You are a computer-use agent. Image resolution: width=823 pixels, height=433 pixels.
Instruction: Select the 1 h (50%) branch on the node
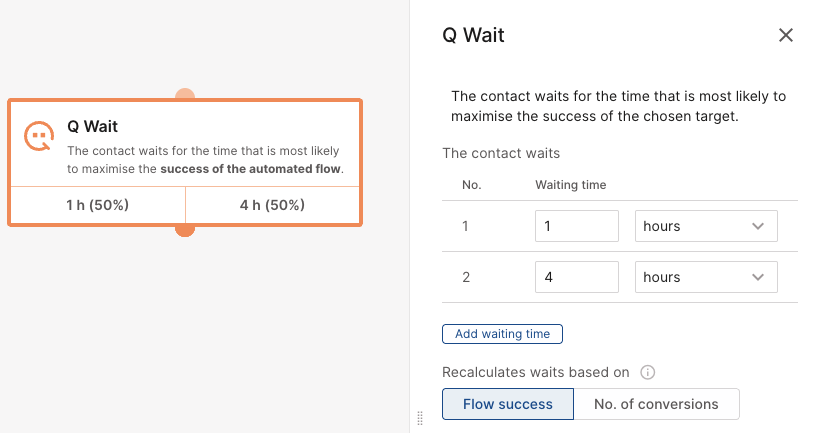[x=98, y=205]
